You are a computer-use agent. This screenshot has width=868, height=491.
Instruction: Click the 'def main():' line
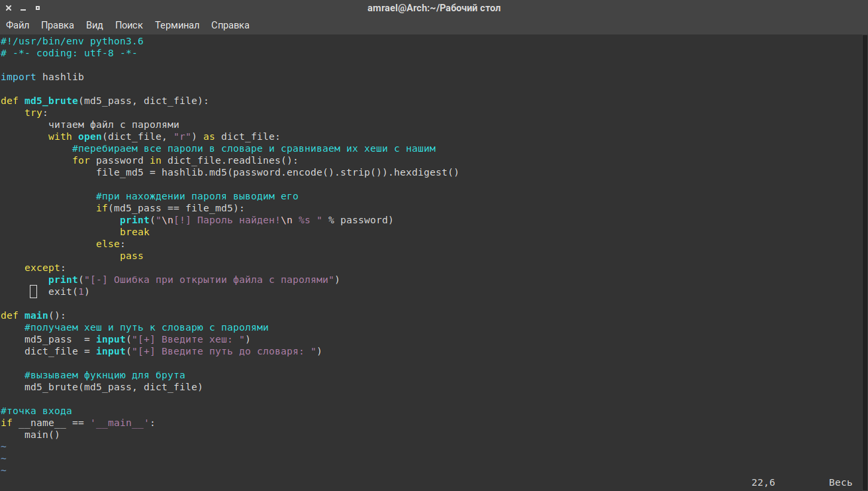tap(33, 315)
